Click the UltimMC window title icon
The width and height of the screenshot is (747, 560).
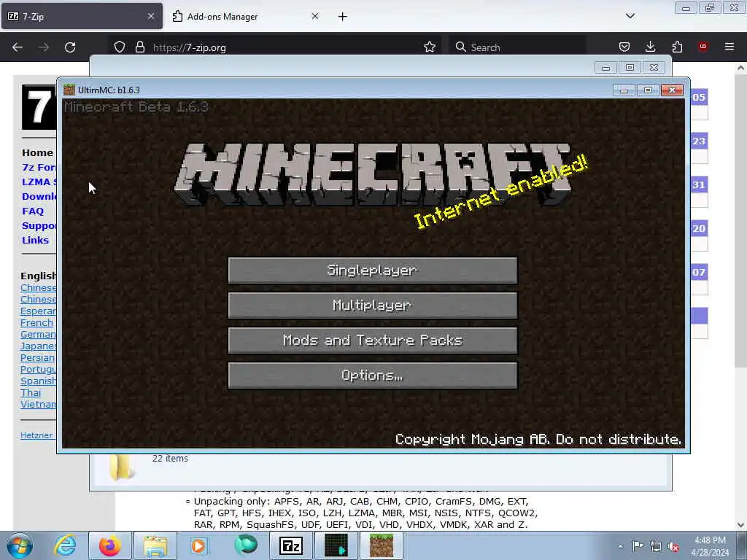pyautogui.click(x=69, y=90)
